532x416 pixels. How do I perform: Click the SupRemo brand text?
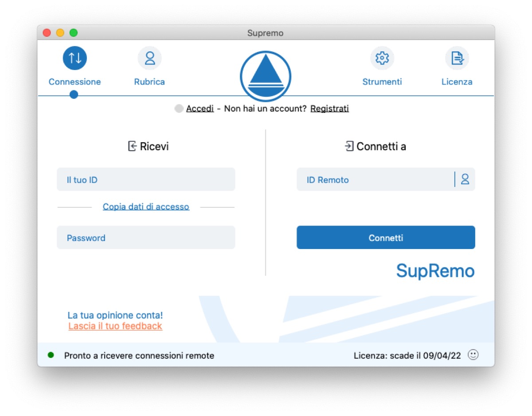tap(435, 271)
